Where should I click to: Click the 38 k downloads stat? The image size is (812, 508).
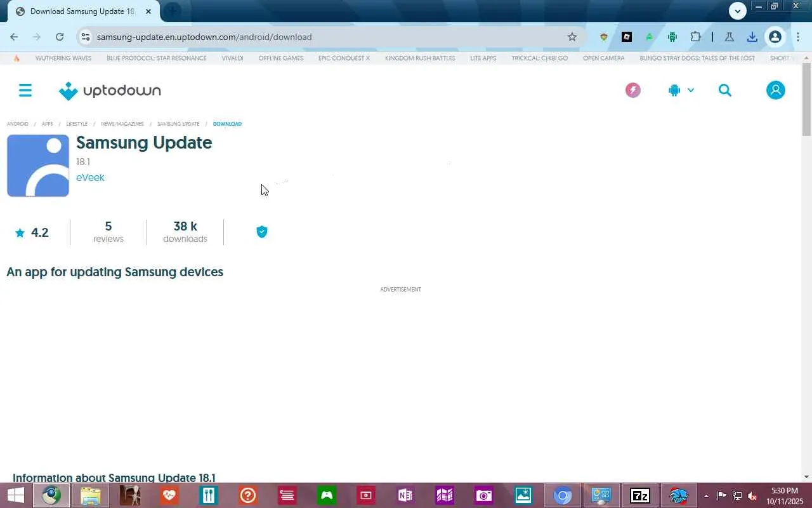pos(185,232)
